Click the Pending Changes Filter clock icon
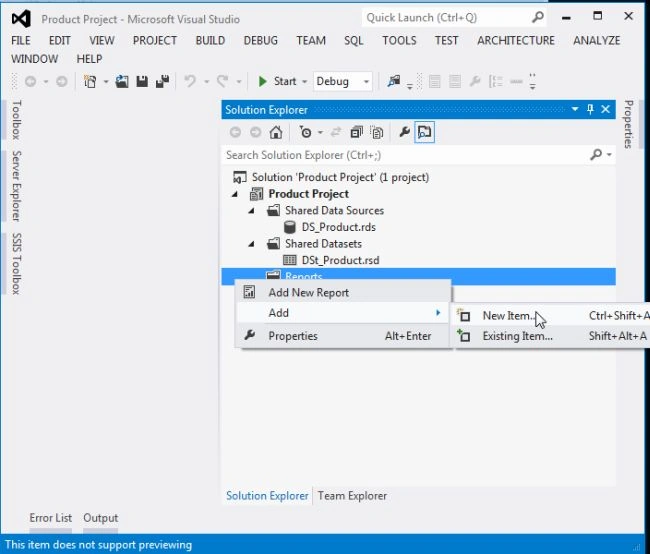 pyautogui.click(x=306, y=132)
